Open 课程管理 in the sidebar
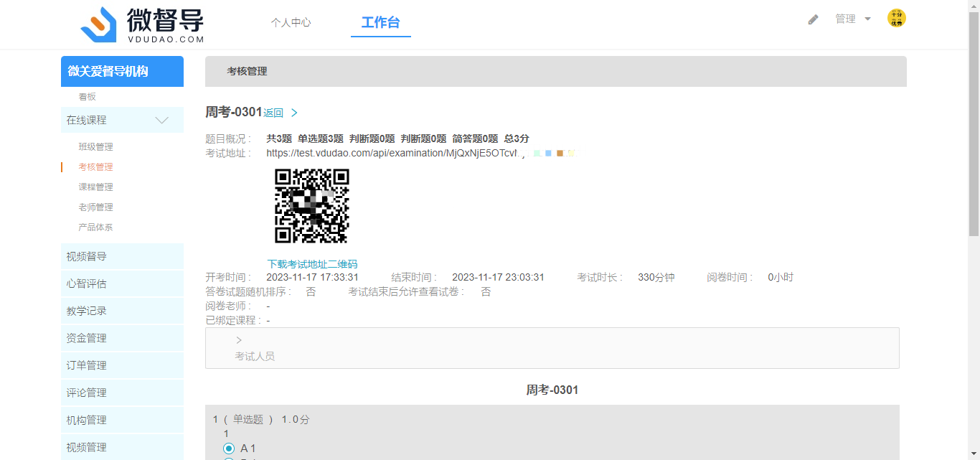980x460 pixels. [95, 187]
